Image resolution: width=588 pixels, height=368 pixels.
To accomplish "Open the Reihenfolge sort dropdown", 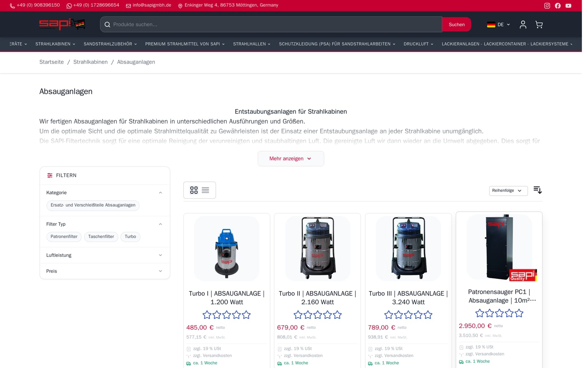I will [508, 191].
